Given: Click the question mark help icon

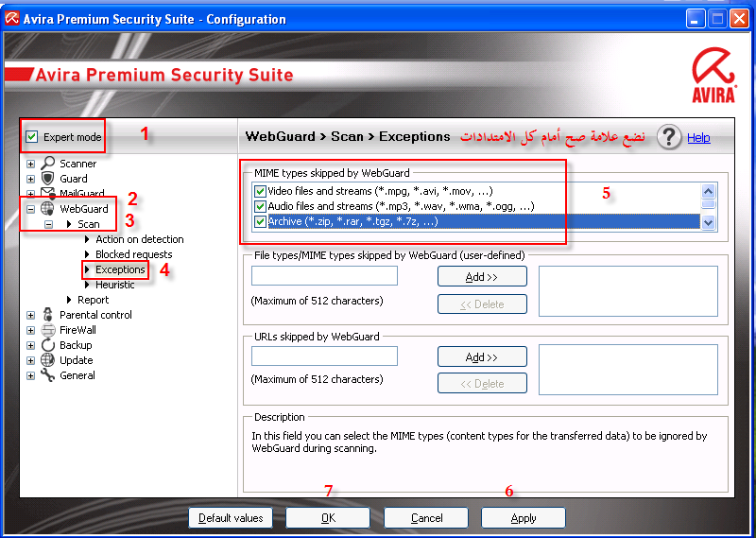Looking at the screenshot, I should coord(669,137).
